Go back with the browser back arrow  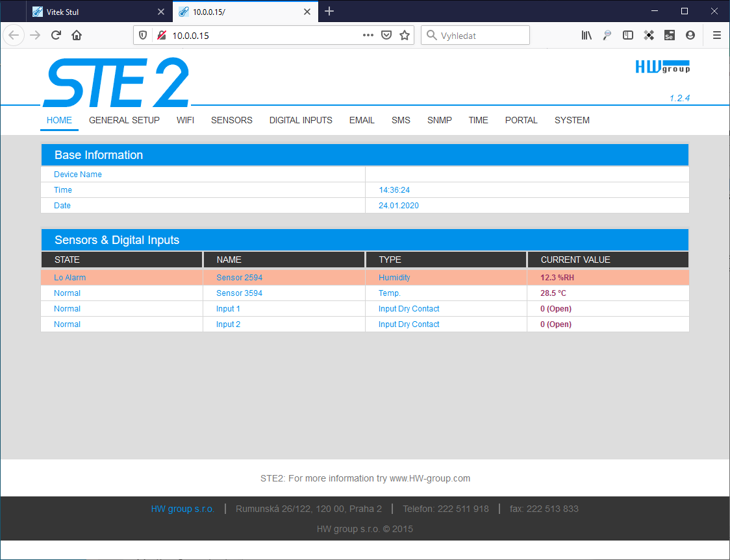(14, 35)
